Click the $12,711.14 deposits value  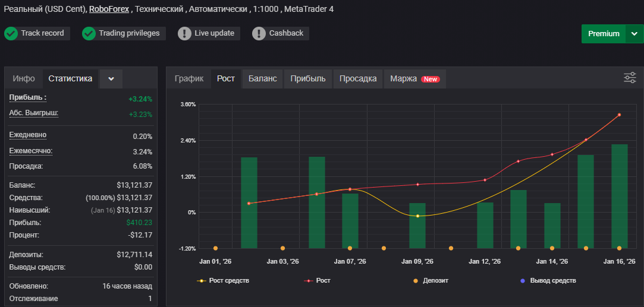click(134, 255)
